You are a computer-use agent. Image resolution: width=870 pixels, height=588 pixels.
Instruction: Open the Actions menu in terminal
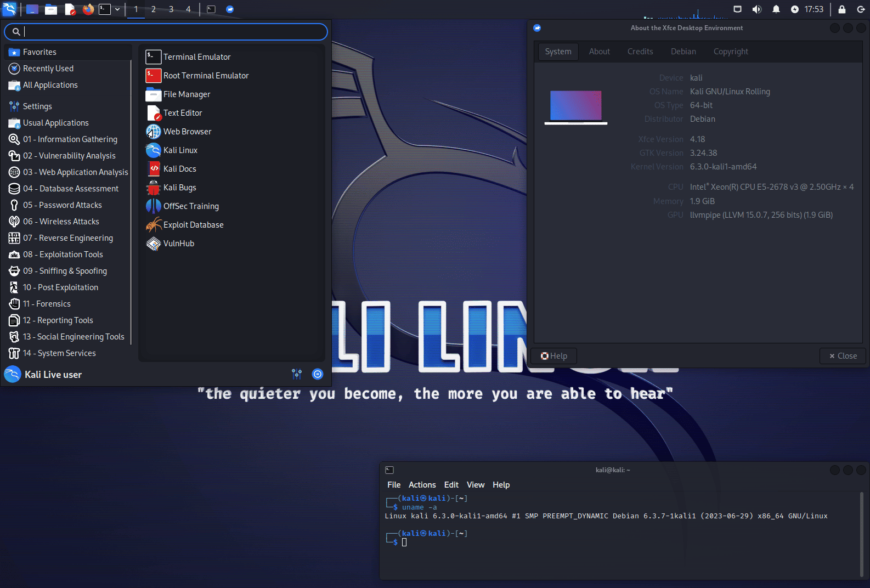(422, 485)
